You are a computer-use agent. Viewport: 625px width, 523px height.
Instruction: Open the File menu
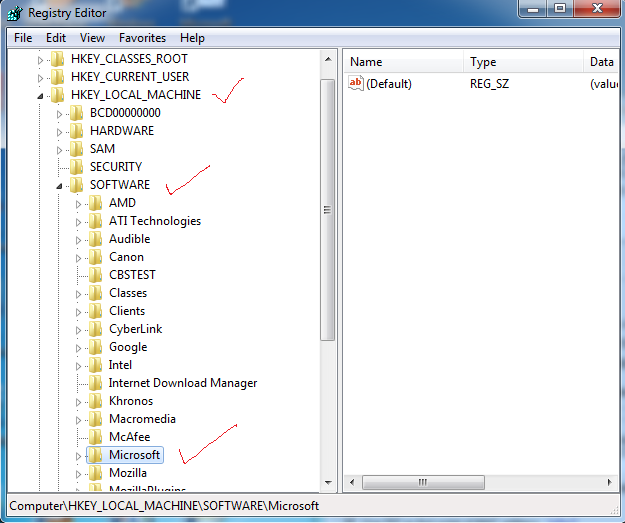click(23, 38)
